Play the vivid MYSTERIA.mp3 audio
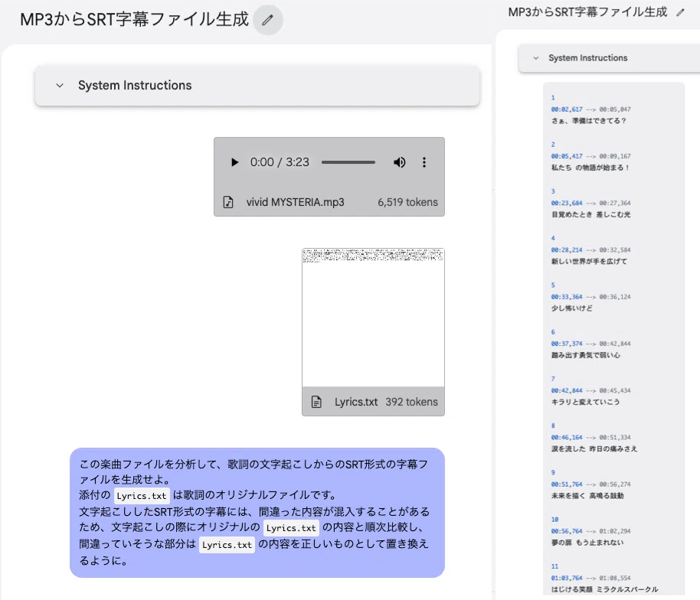Viewport: 700px width, 600px height. pos(234,162)
